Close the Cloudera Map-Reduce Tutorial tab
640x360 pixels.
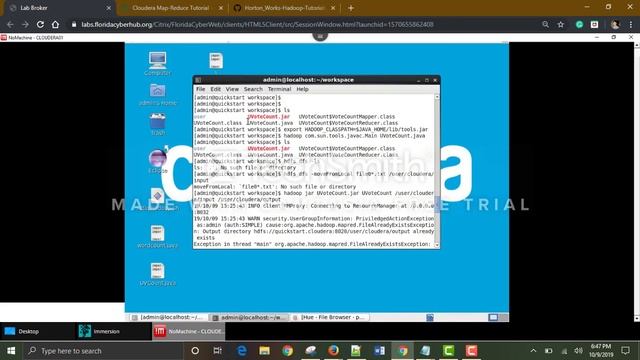(x=221, y=8)
